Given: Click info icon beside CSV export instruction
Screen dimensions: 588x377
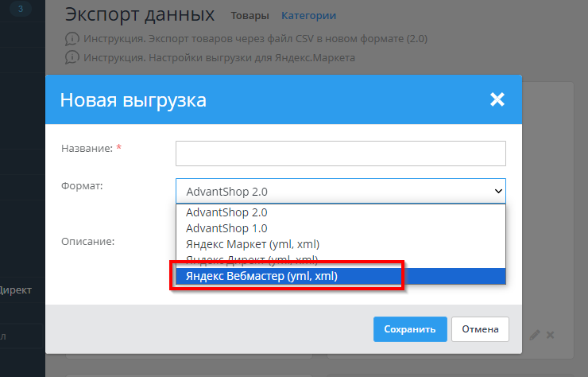Looking at the screenshot, I should click(72, 39).
